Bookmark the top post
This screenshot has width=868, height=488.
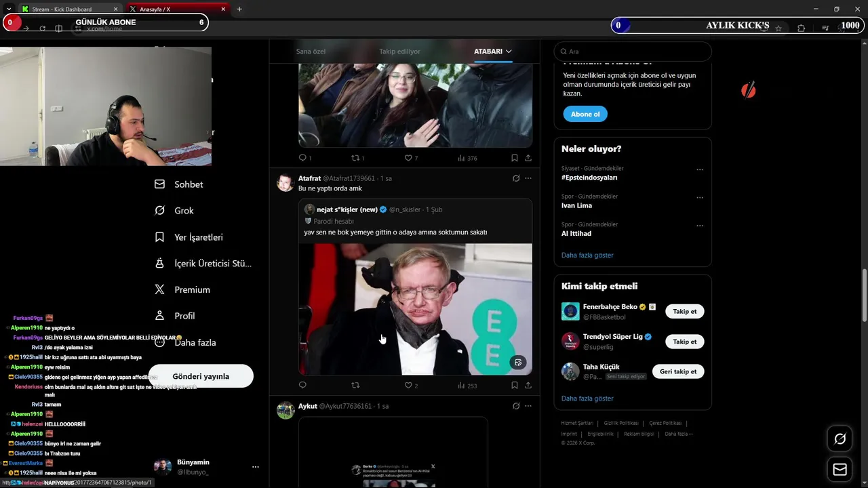[x=515, y=158]
